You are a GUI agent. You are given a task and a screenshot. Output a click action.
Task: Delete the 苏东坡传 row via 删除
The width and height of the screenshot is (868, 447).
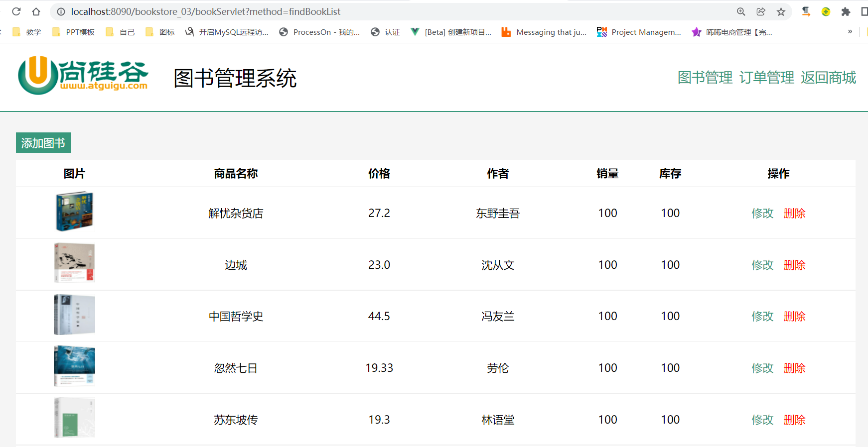[x=794, y=420]
